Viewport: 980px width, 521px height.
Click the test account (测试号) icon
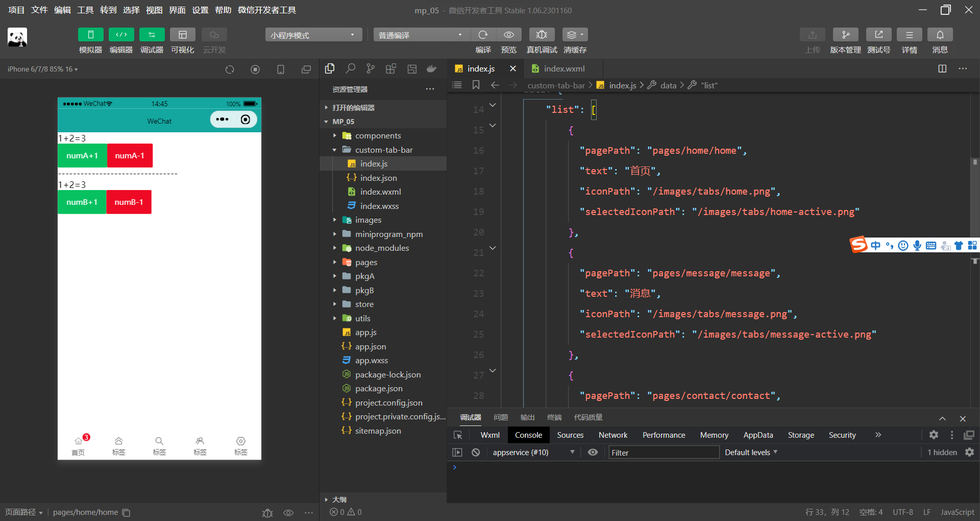pos(878,35)
